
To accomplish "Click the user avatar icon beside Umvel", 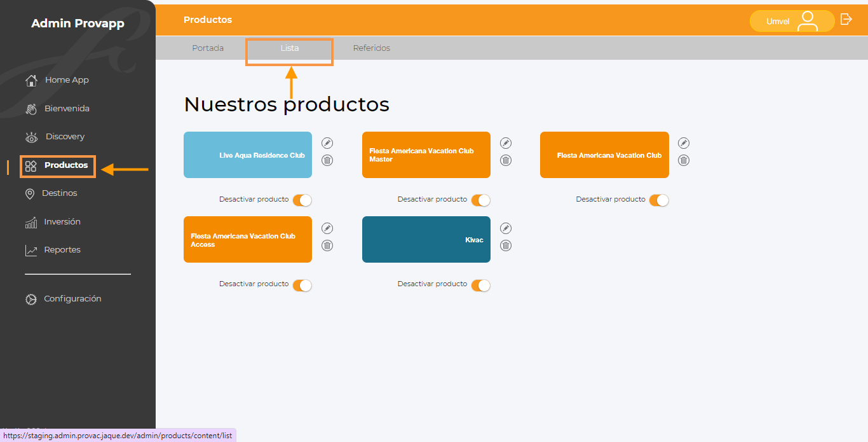I will click(808, 21).
